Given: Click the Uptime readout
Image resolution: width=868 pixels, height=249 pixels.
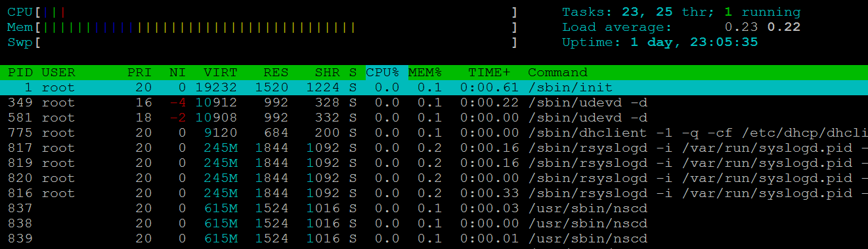Looking at the screenshot, I should pos(660,42).
